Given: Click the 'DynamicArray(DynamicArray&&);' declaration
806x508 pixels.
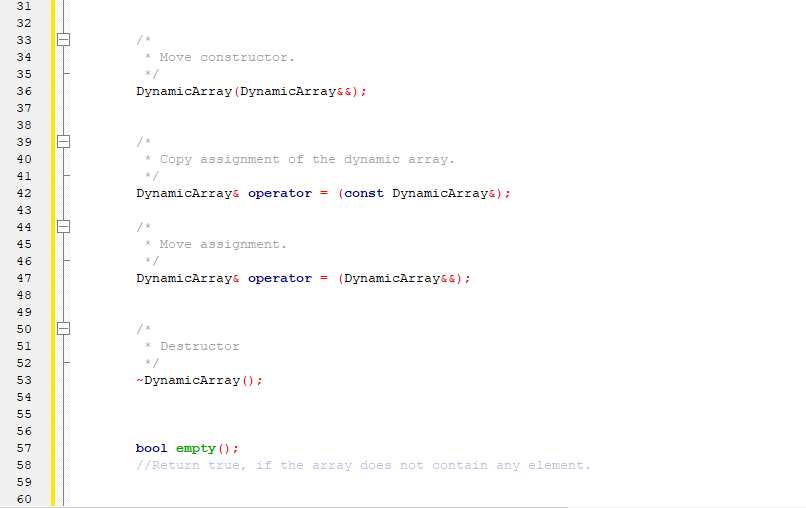Looking at the screenshot, I should click(251, 92).
